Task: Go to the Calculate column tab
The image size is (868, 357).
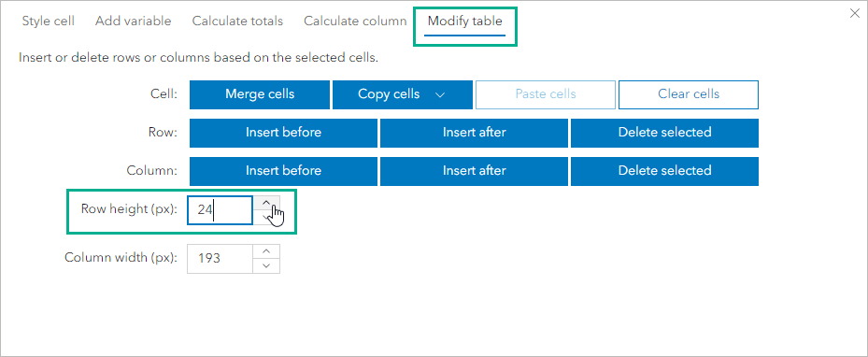Action: [x=355, y=21]
